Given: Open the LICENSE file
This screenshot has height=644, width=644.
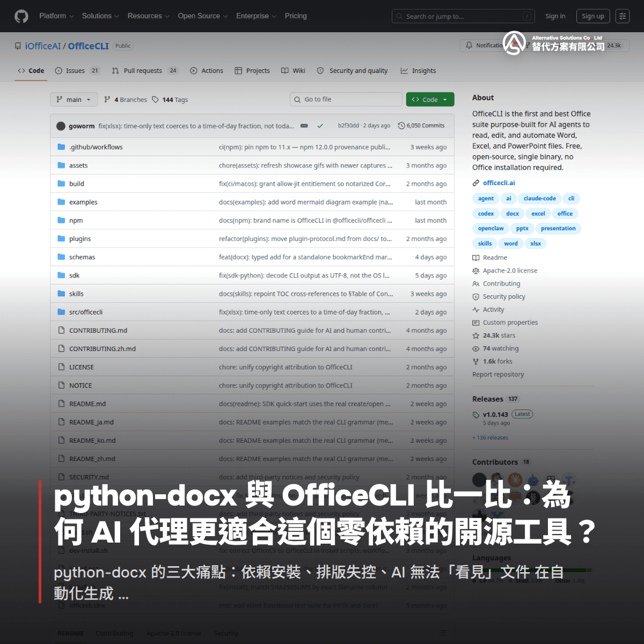Looking at the screenshot, I should 82,367.
